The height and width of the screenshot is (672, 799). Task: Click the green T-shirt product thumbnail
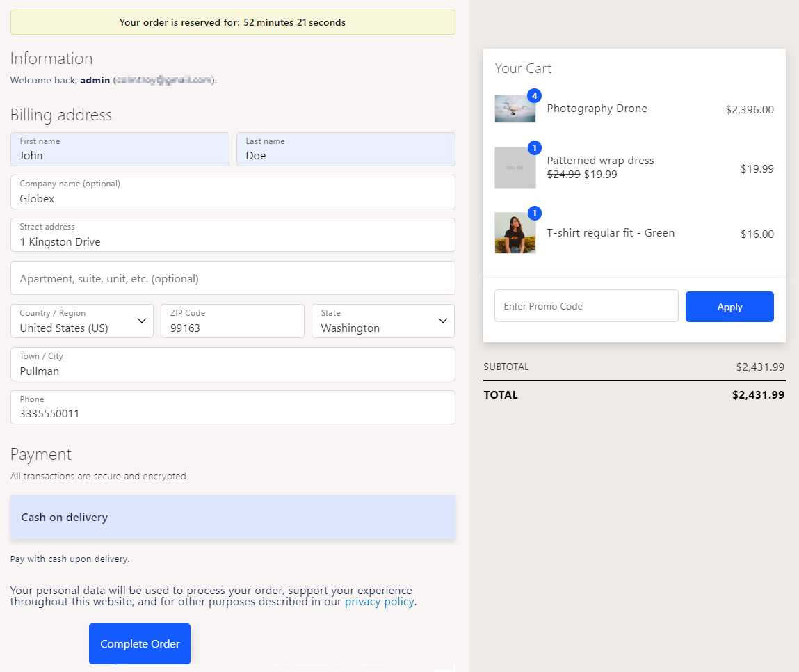pos(515,233)
